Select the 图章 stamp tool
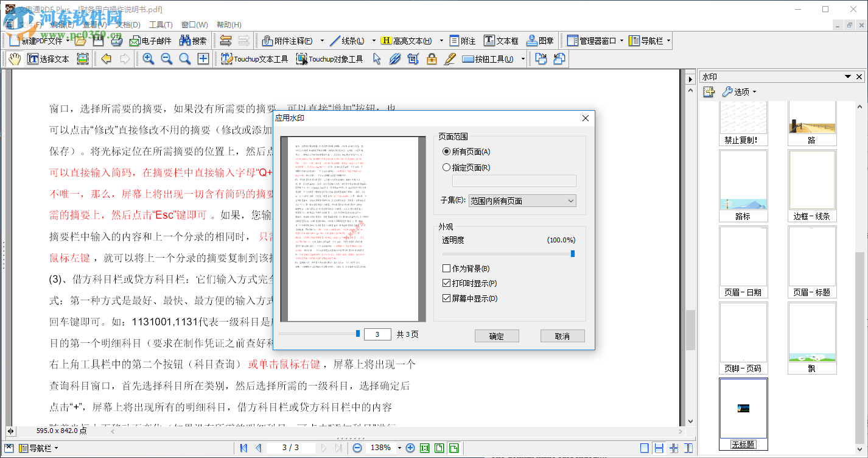 [538, 40]
